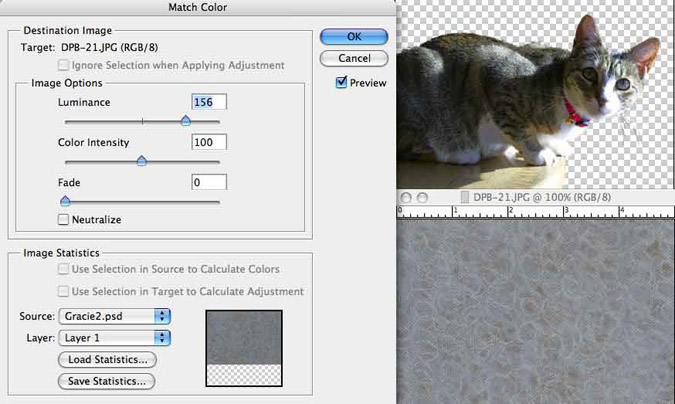Viewport: 675px width, 404px height.
Task: Click the Target: DPB-21.JPG (RGB/8) text
Action: [89, 47]
